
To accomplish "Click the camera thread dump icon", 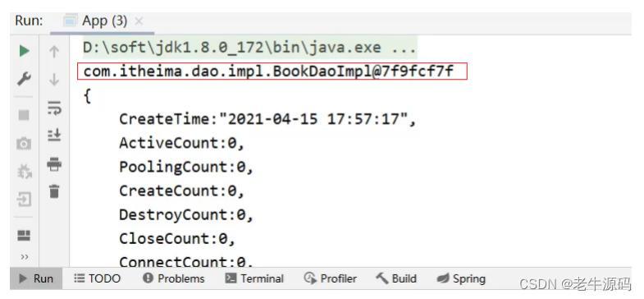I will [24, 144].
